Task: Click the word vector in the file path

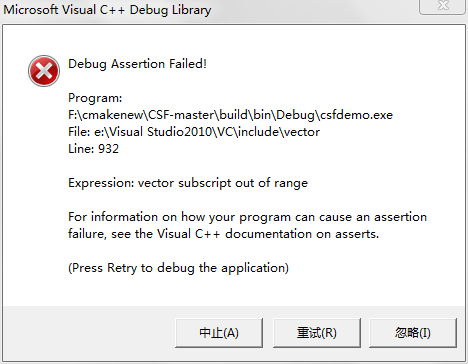Action: [301, 132]
